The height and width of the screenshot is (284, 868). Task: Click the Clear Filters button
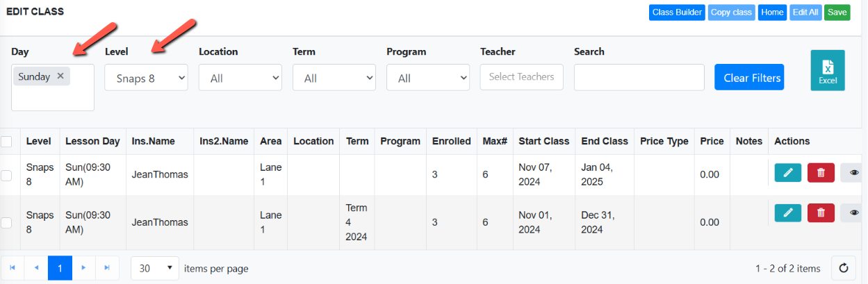(749, 78)
